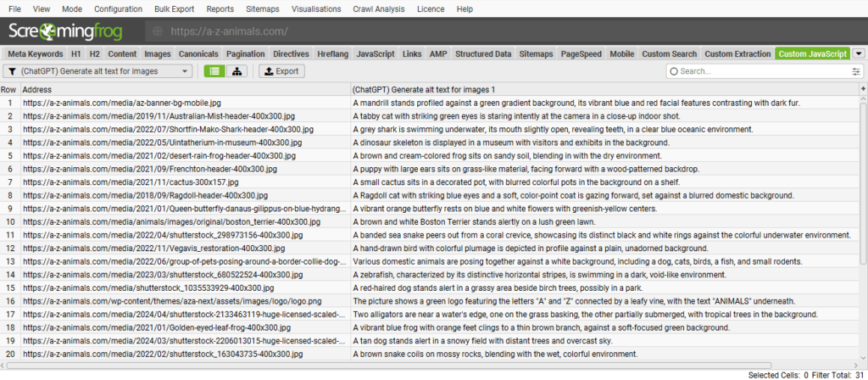Click the Screaming Frog logo
This screenshot has width=868, height=380.
pos(65,31)
